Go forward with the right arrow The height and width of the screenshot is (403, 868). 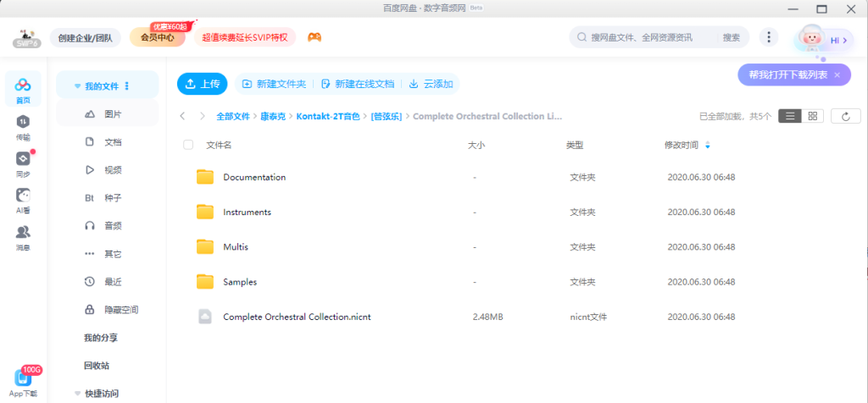pyautogui.click(x=203, y=116)
